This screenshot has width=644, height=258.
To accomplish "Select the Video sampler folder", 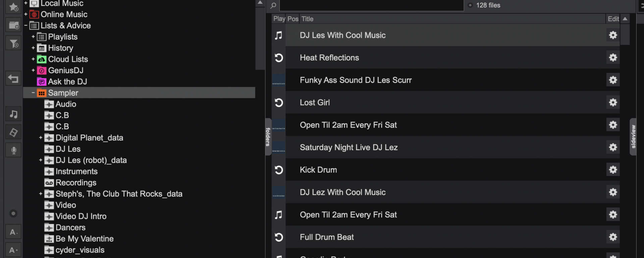I will (x=66, y=205).
